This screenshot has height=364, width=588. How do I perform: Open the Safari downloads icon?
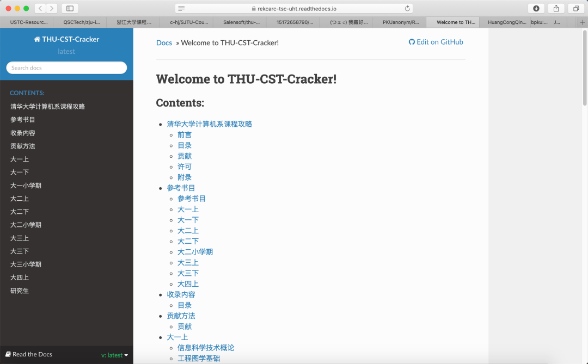point(536,8)
